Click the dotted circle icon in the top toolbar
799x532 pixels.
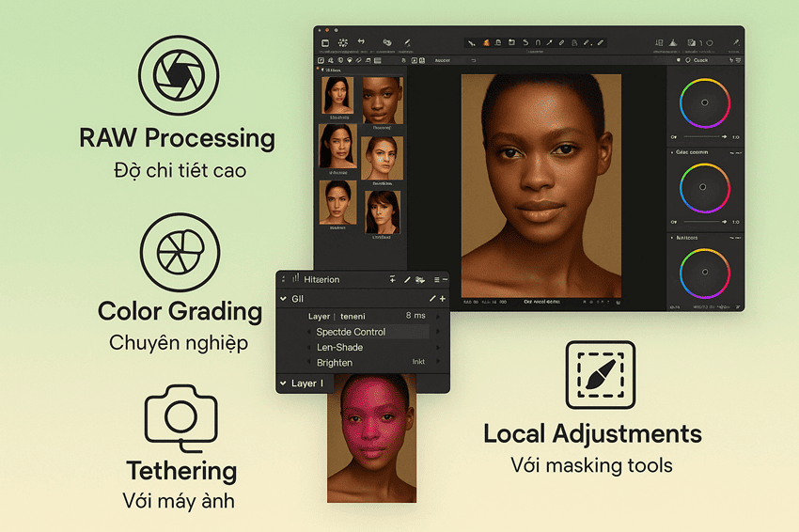coord(343,43)
